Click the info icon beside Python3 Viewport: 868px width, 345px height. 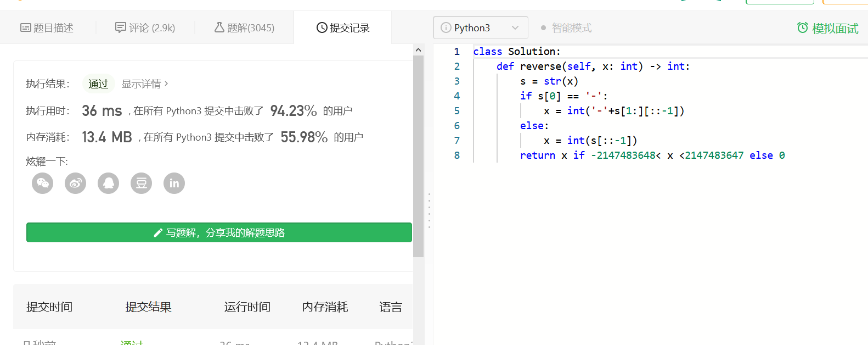(446, 27)
